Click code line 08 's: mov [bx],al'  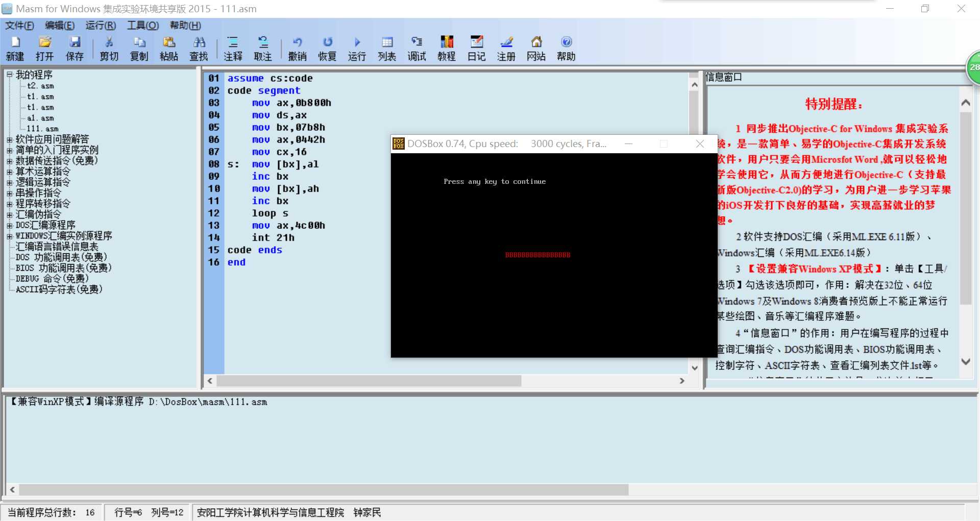pos(273,164)
